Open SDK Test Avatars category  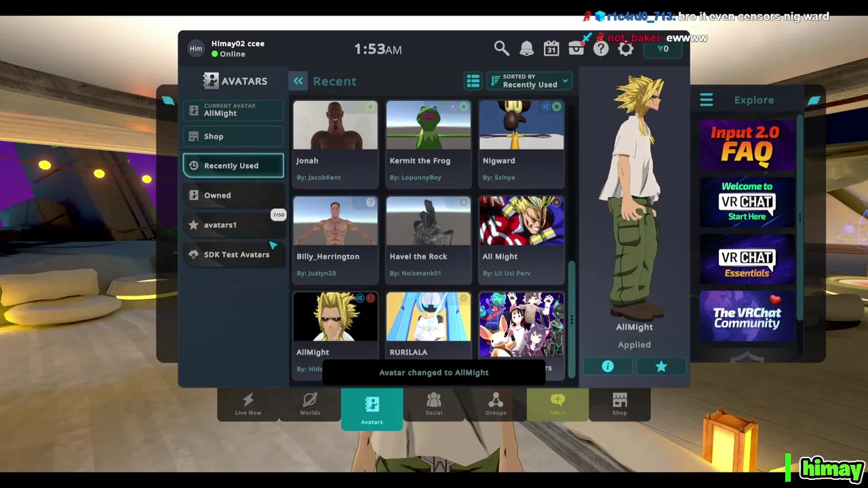pyautogui.click(x=233, y=255)
